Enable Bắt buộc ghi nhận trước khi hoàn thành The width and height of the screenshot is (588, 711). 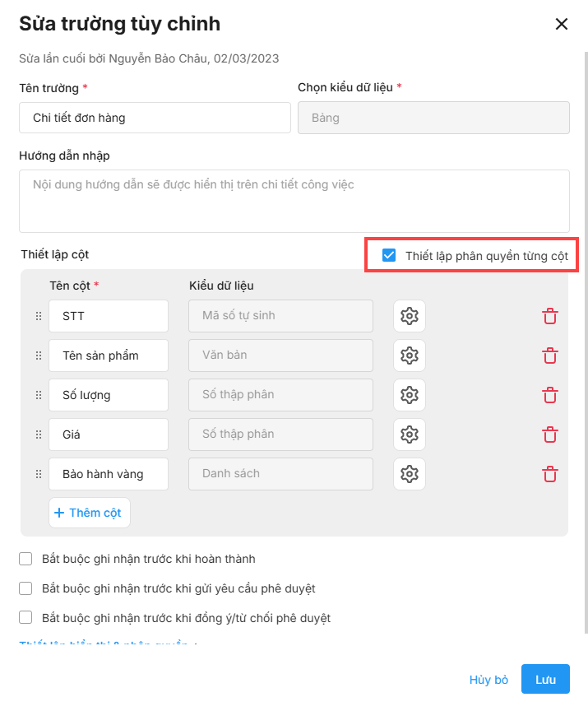25,560
